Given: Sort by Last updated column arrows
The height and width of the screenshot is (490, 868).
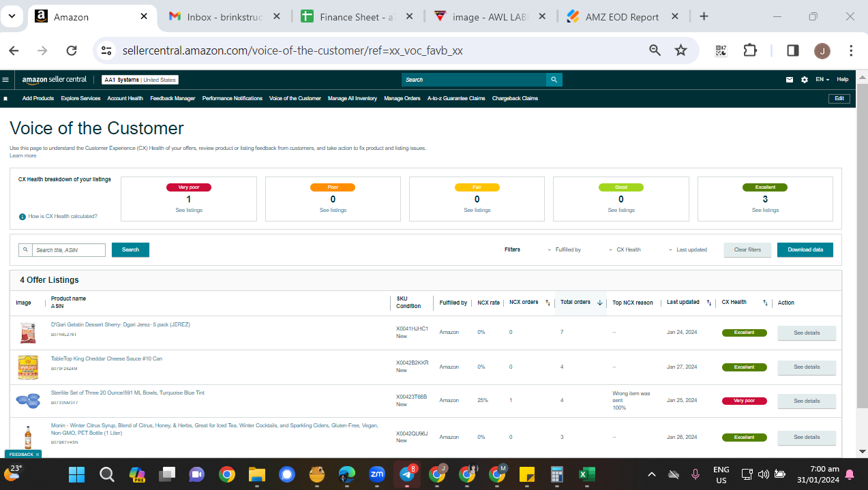Looking at the screenshot, I should click(x=709, y=303).
